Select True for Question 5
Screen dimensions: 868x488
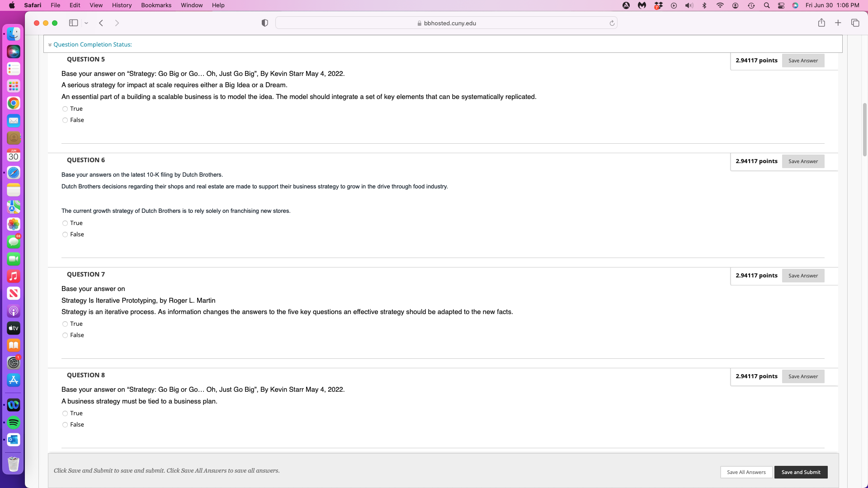click(x=65, y=109)
